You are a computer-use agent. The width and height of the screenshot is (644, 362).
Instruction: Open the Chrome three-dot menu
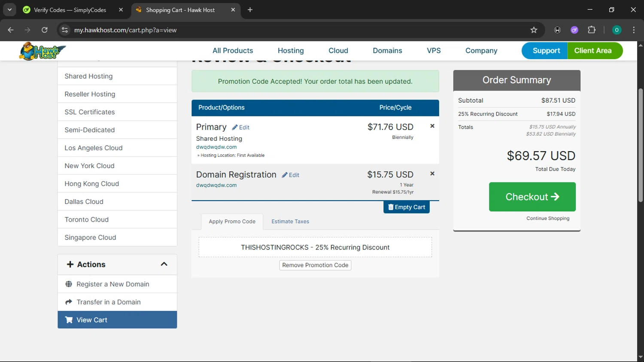634,30
